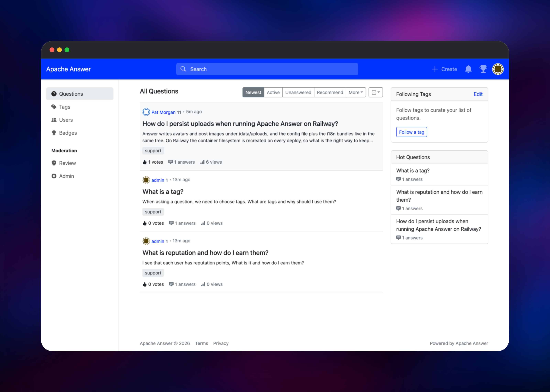Open Questions in sidebar
Viewport: 550px width, 392px height.
point(80,94)
